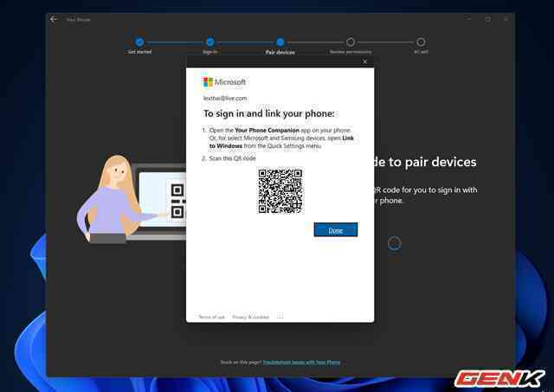This screenshot has height=392, width=554.
Task: Click the 'Your Phone Companion' bold text
Action: pos(267,130)
